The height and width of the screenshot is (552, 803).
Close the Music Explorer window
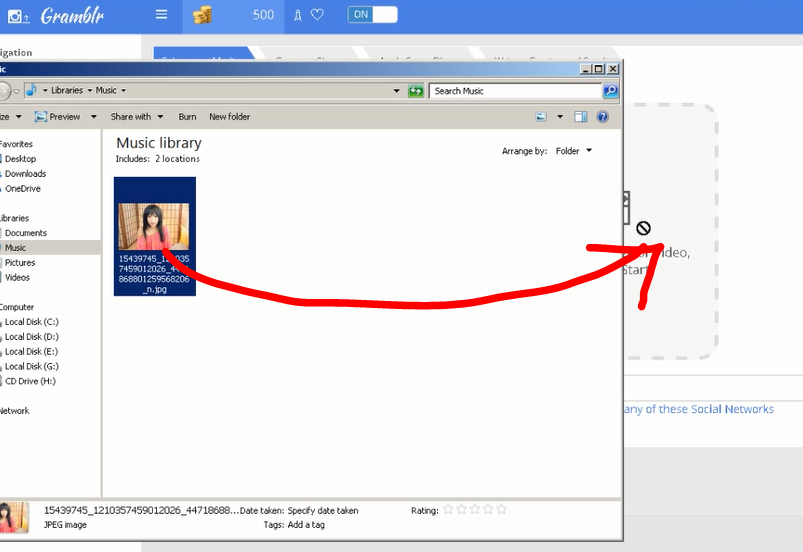pyautogui.click(x=612, y=69)
